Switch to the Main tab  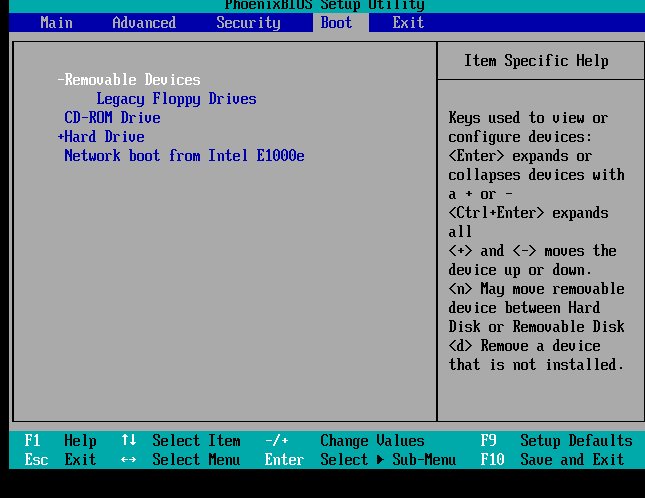click(x=56, y=22)
